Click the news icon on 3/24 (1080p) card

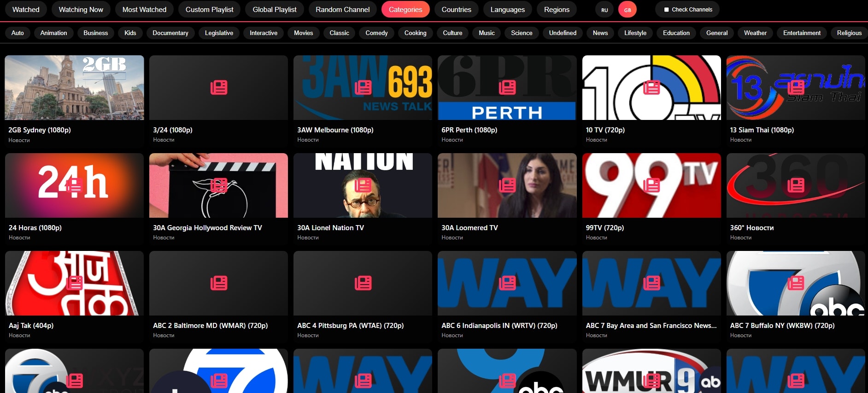(x=219, y=87)
